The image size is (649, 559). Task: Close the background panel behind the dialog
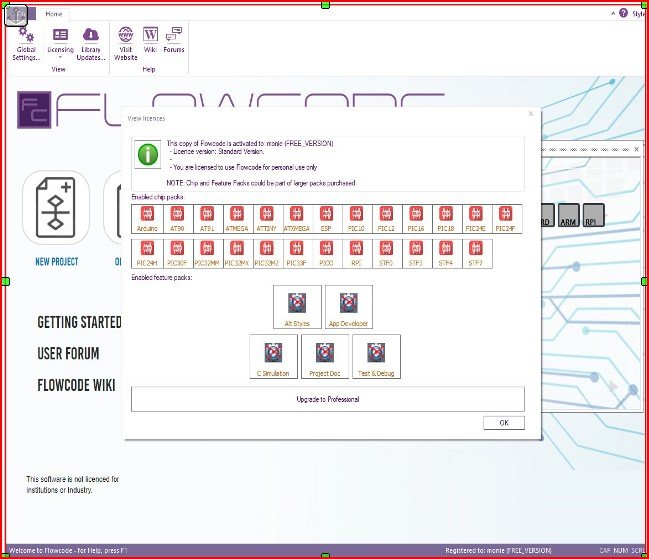tap(637, 149)
